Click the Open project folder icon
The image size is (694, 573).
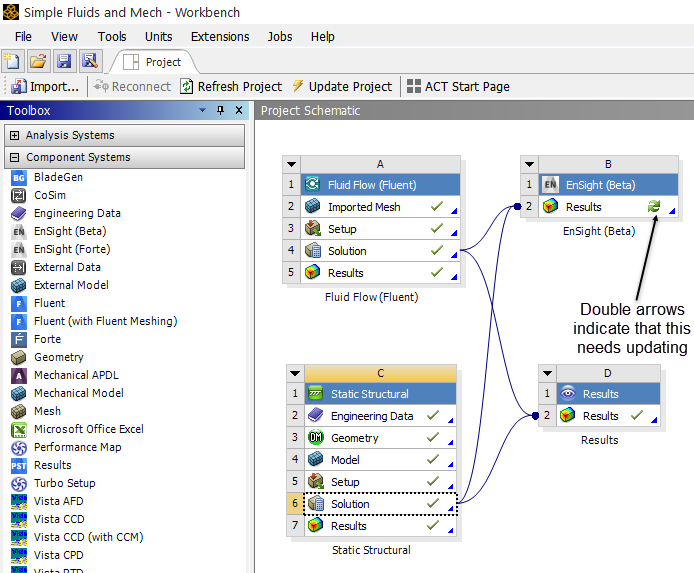point(38,61)
